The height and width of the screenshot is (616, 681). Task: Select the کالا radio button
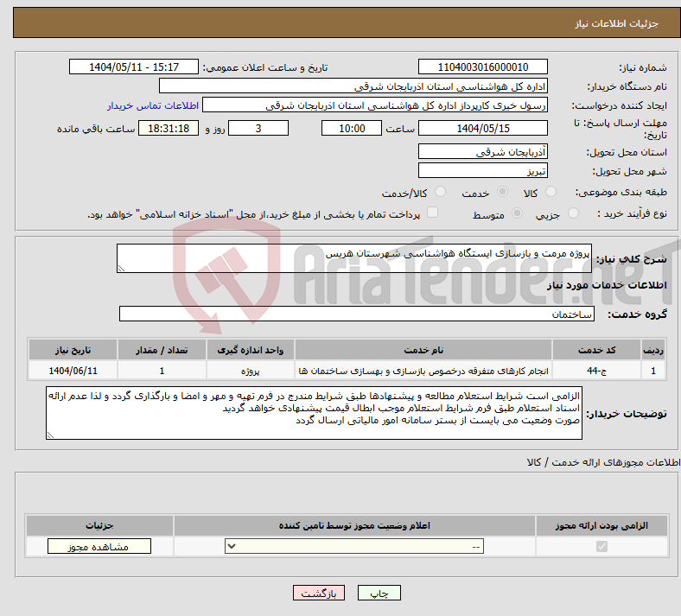[x=551, y=192]
